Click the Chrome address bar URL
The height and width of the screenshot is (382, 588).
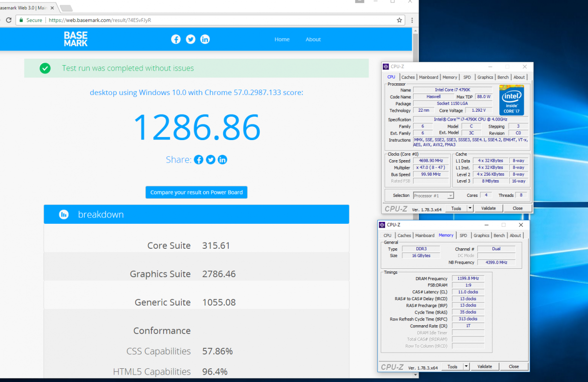99,20
